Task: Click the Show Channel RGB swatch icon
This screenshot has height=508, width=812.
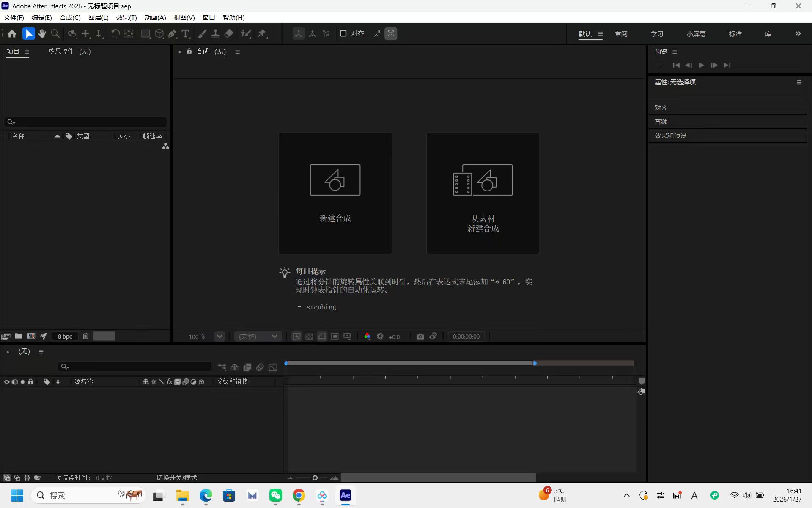Action: (x=367, y=336)
